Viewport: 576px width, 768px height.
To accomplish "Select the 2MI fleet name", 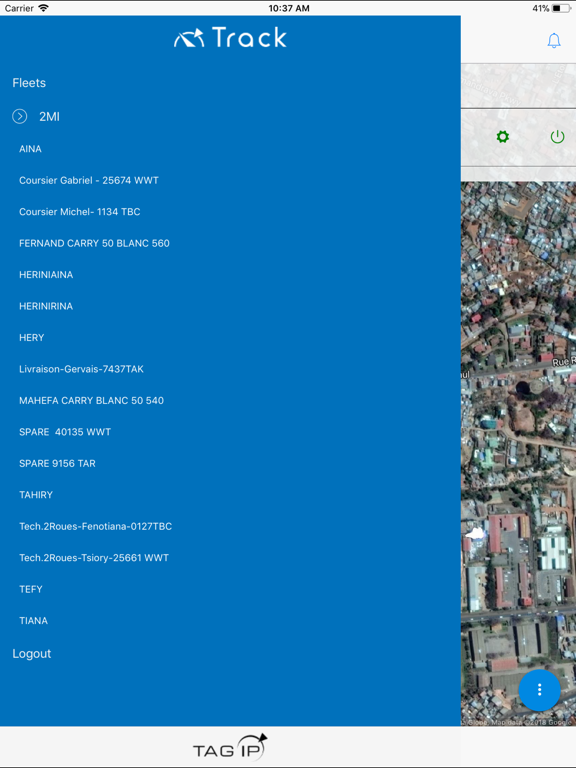I will (49, 117).
